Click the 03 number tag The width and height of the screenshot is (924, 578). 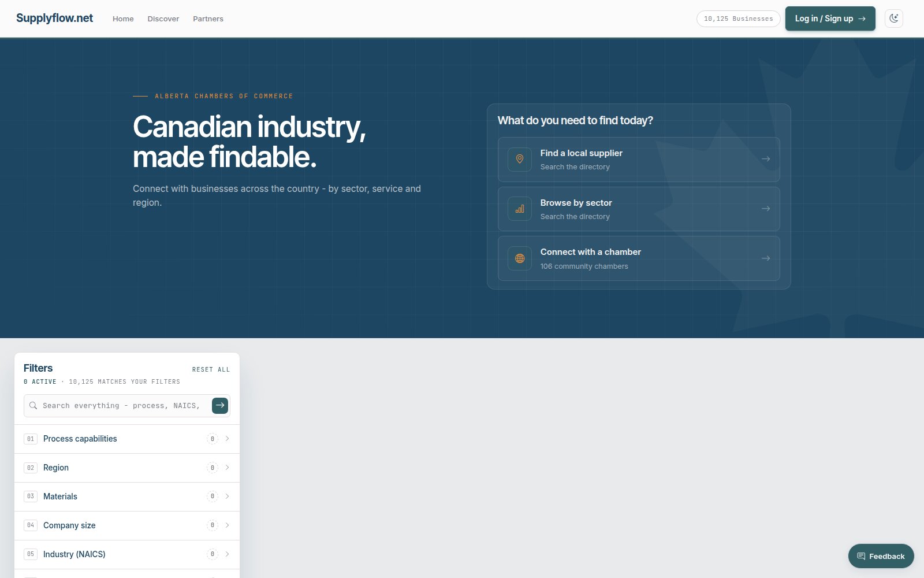31,497
